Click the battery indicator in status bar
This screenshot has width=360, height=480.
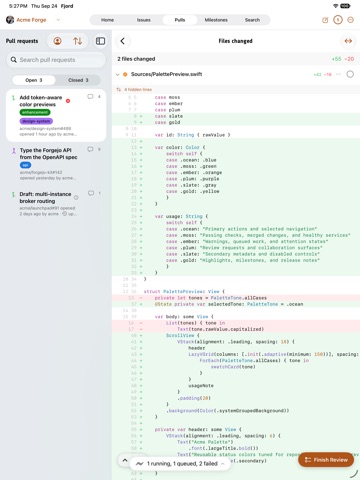coord(345,6)
